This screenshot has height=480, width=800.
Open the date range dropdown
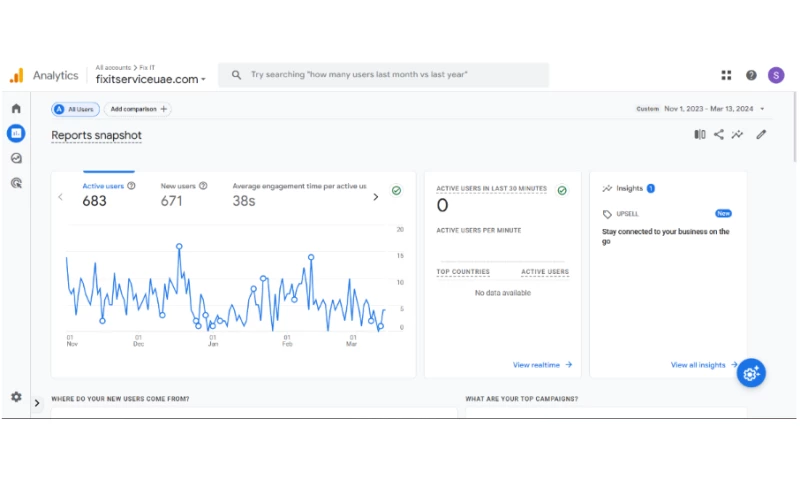pyautogui.click(x=701, y=109)
